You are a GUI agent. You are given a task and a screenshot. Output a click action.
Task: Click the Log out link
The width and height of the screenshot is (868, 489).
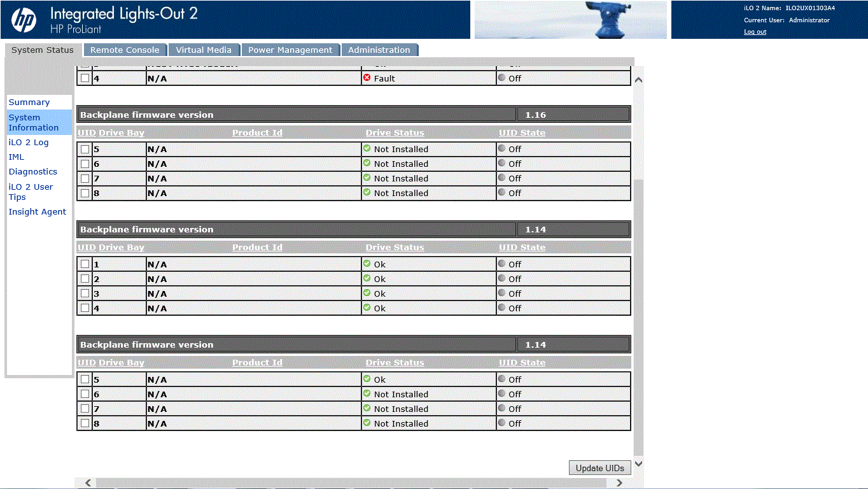755,32
